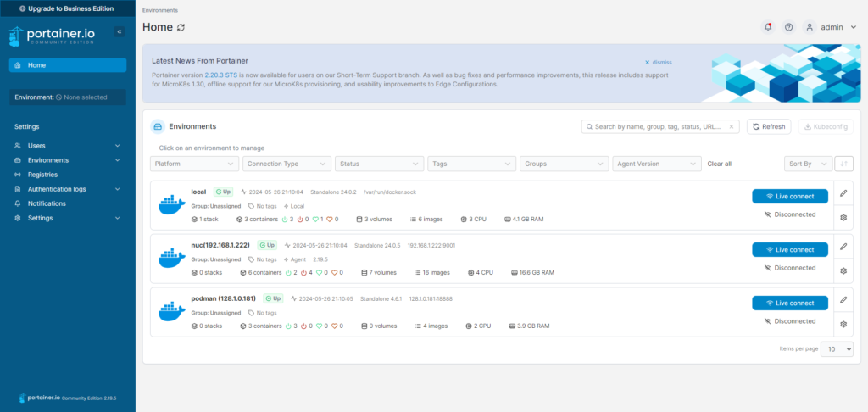This screenshot has height=412, width=868.
Task: Open the local environment name
Action: tap(198, 192)
